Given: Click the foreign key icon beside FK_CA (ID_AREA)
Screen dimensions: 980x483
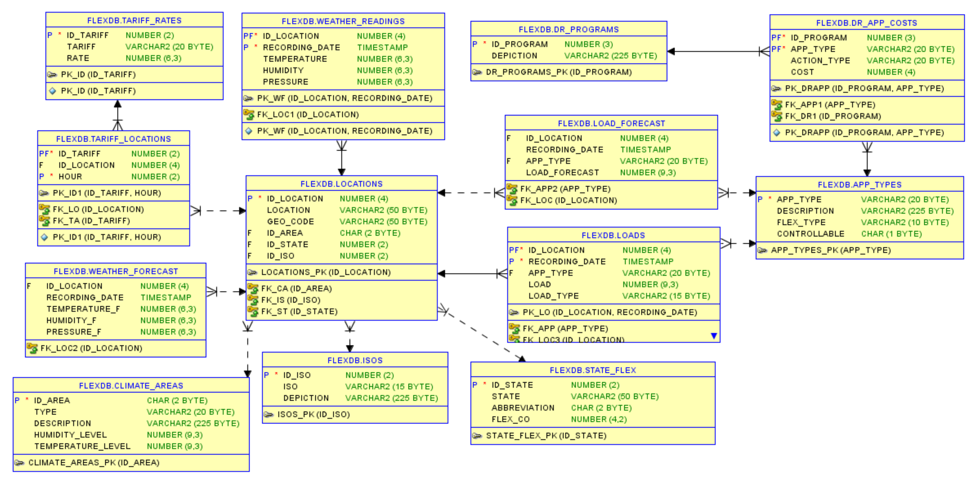Looking at the screenshot, I should (253, 288).
